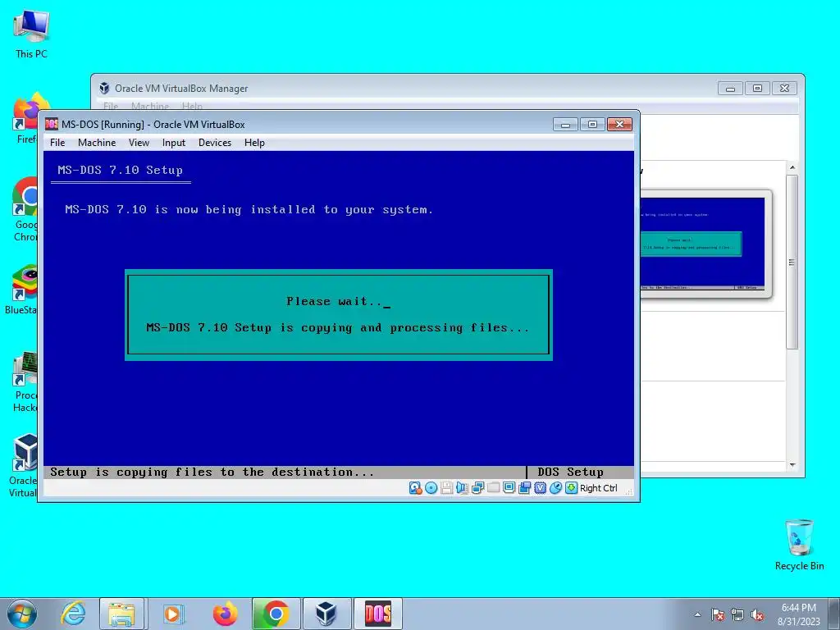This screenshot has width=840, height=630.
Task: Maximize the MS-DOS VirtualBox window
Action: point(592,125)
